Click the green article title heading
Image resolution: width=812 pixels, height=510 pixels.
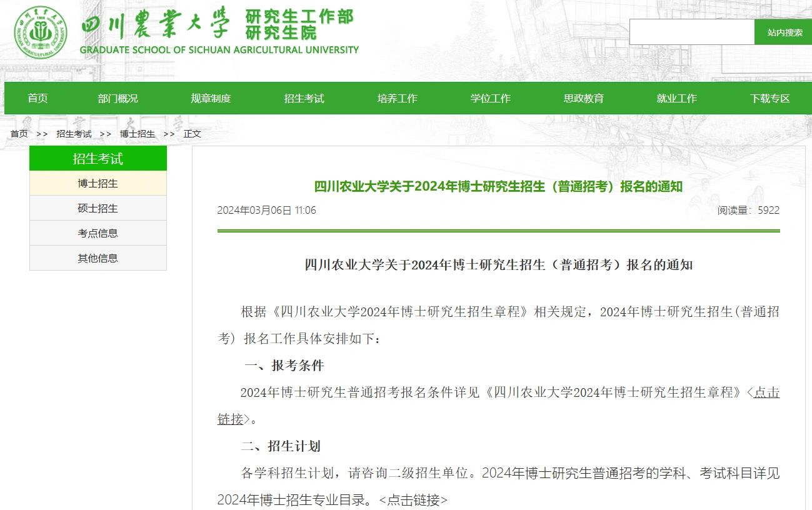coord(498,186)
